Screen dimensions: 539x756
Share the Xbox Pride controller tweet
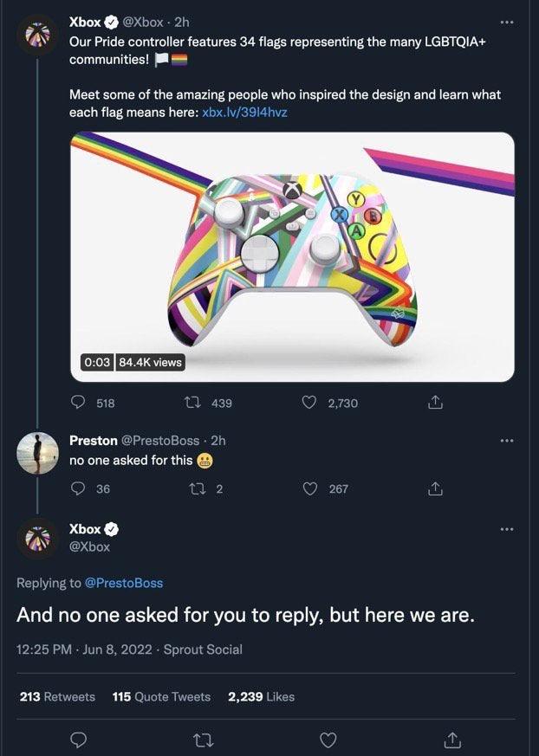tap(435, 402)
